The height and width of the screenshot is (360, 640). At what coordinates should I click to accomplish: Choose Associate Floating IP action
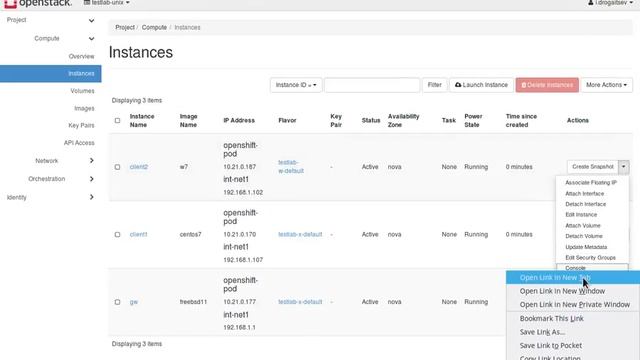click(591, 182)
